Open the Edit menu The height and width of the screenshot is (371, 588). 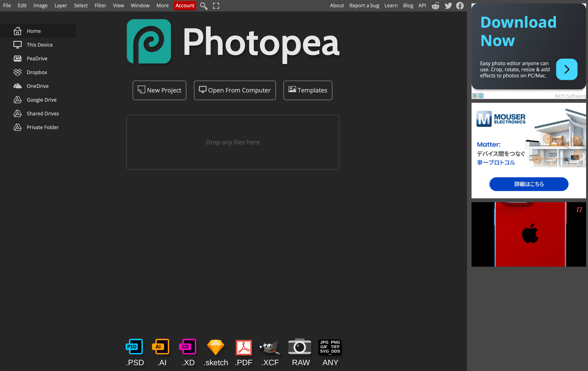(x=22, y=5)
